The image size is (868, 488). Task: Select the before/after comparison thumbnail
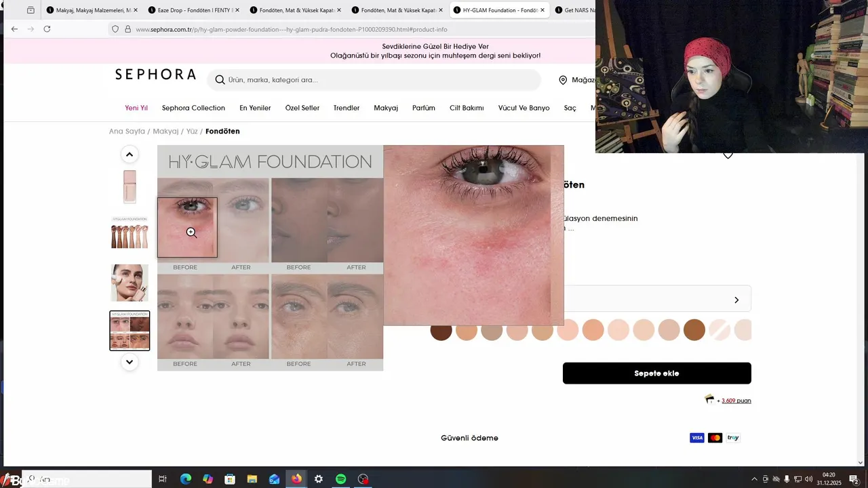(130, 331)
